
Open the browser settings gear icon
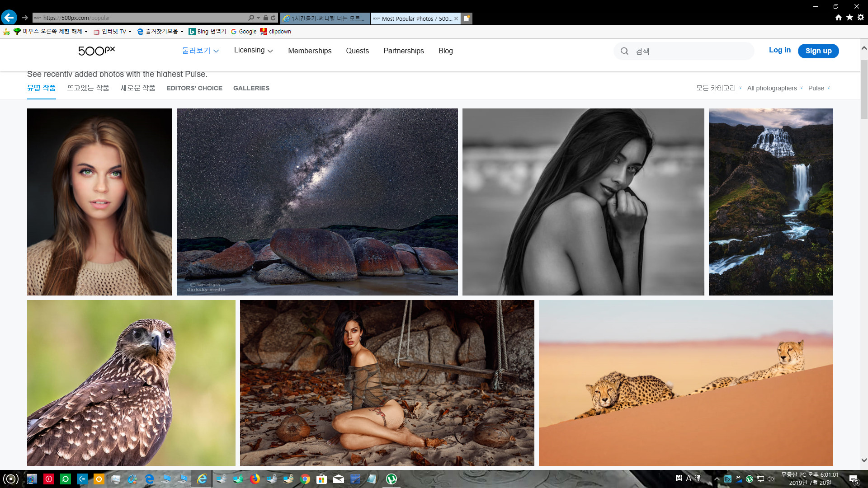(x=861, y=17)
